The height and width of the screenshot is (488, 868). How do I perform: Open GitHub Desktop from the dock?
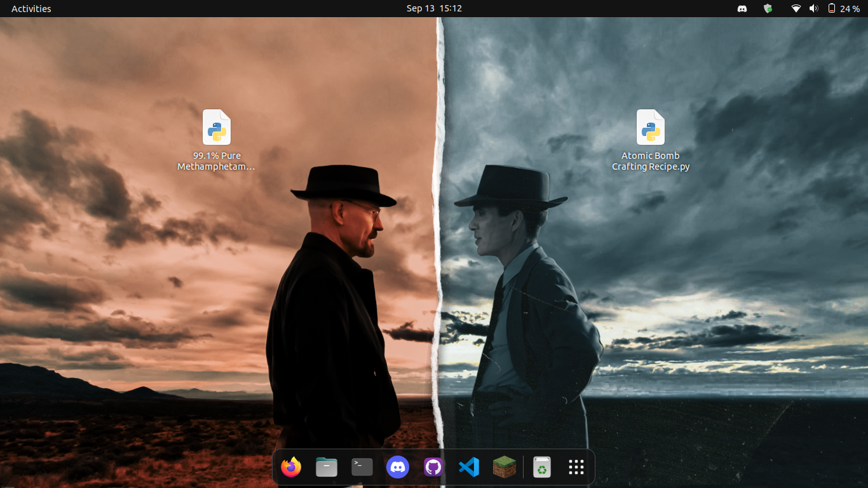[433, 467]
